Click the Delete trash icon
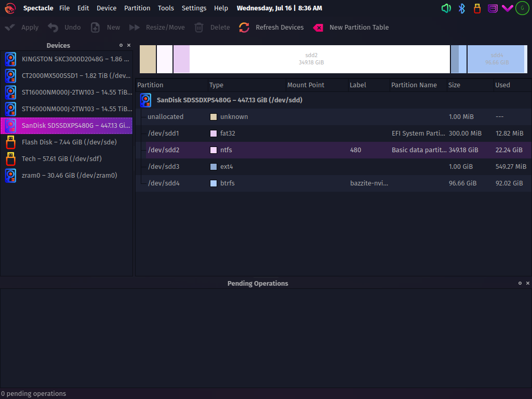The width and height of the screenshot is (532, 399). pyautogui.click(x=199, y=28)
